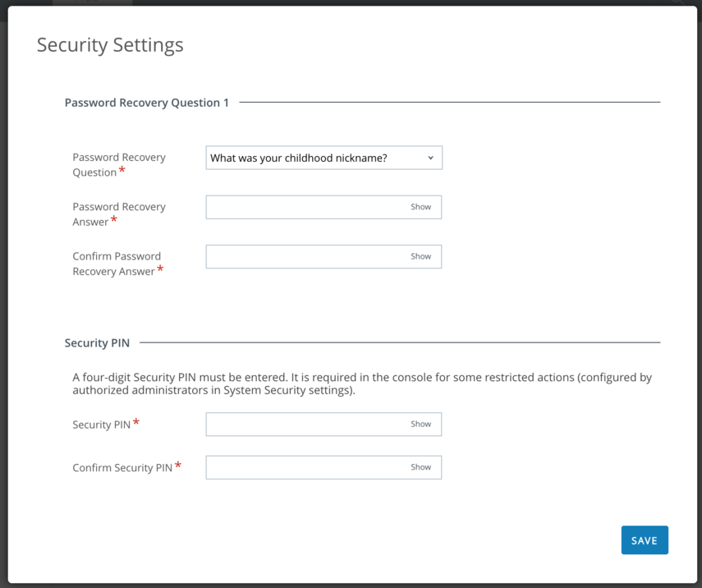Focus the Password Recovery Answer field
702x588 pixels.
pos(304,207)
